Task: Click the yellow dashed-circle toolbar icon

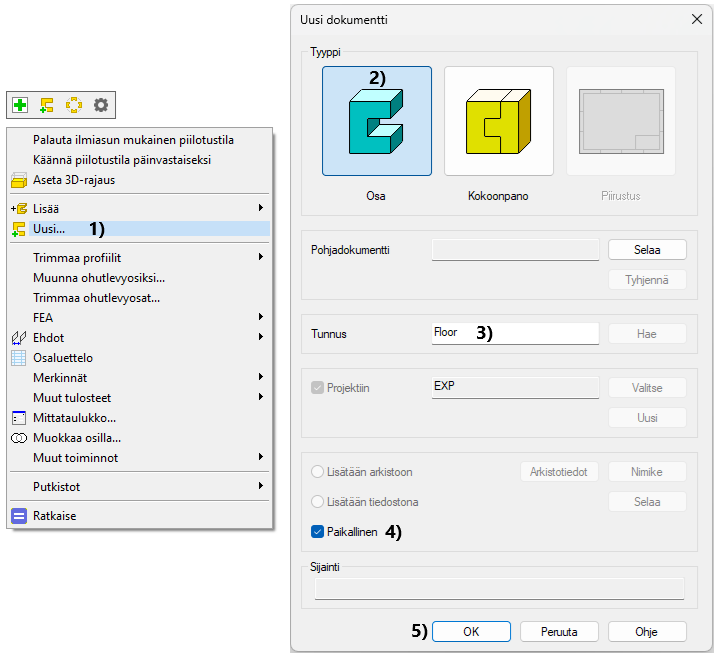Action: 73,104
